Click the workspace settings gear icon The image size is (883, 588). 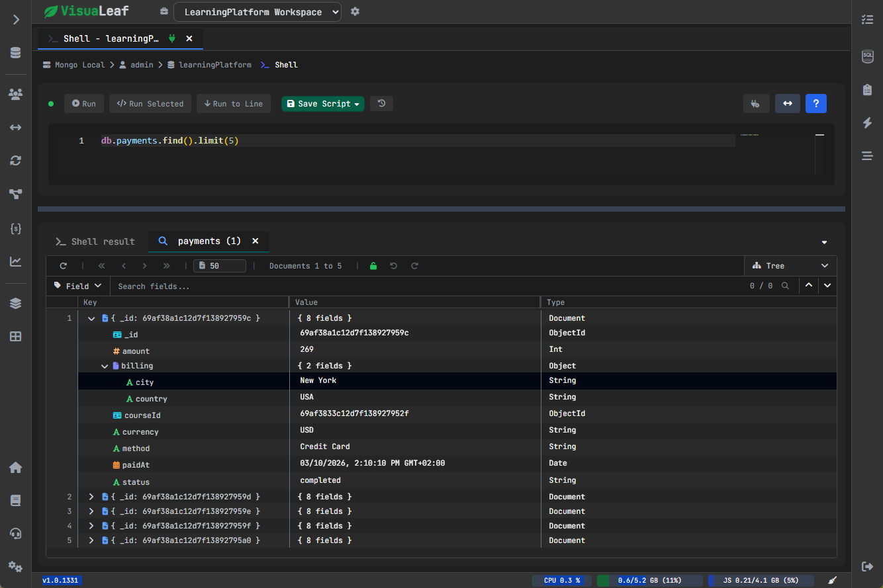pyautogui.click(x=355, y=12)
